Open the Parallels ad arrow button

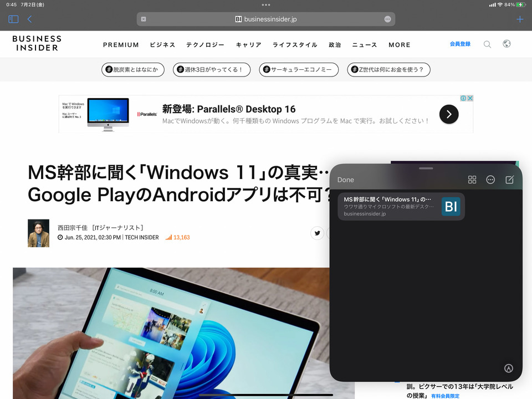pos(448,114)
